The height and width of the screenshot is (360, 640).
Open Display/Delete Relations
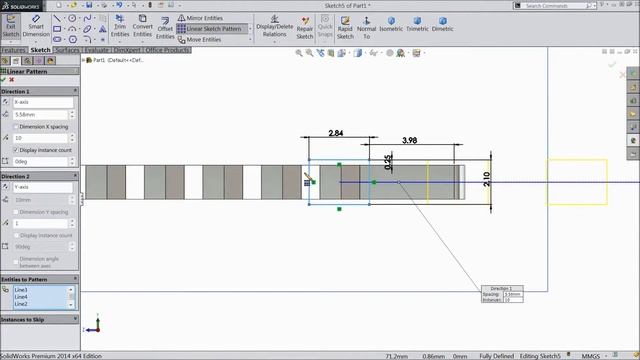click(x=274, y=26)
